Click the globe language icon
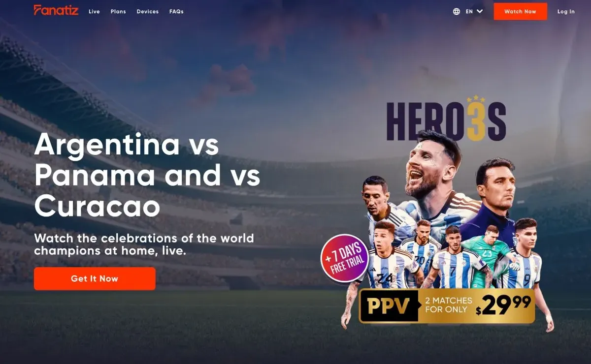Screen dimensions: 591x364 coord(457,11)
